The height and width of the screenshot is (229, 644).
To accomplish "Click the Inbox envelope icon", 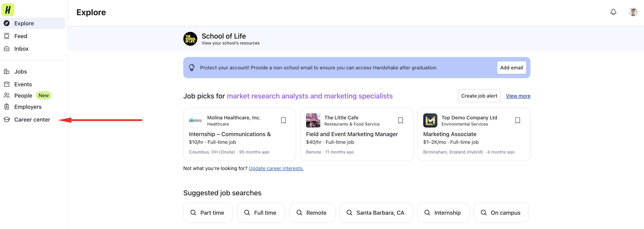I will pos(7,49).
